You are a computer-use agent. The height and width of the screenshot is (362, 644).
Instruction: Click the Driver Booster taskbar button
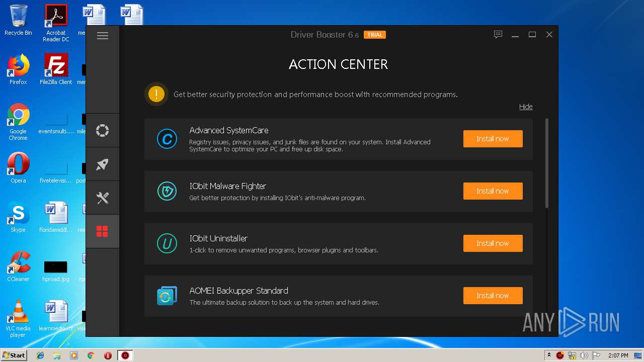pyautogui.click(x=125, y=355)
